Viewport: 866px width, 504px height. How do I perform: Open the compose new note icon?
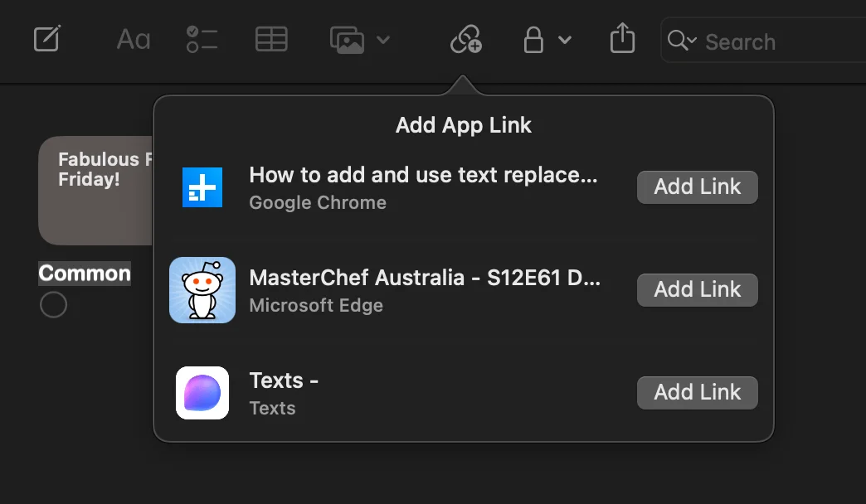coord(46,39)
